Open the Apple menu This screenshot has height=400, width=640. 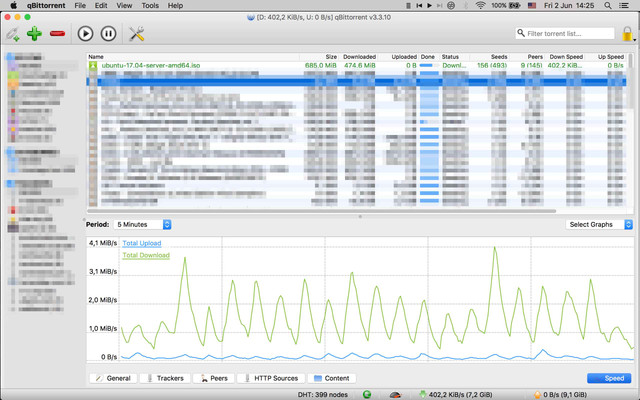[13, 5]
